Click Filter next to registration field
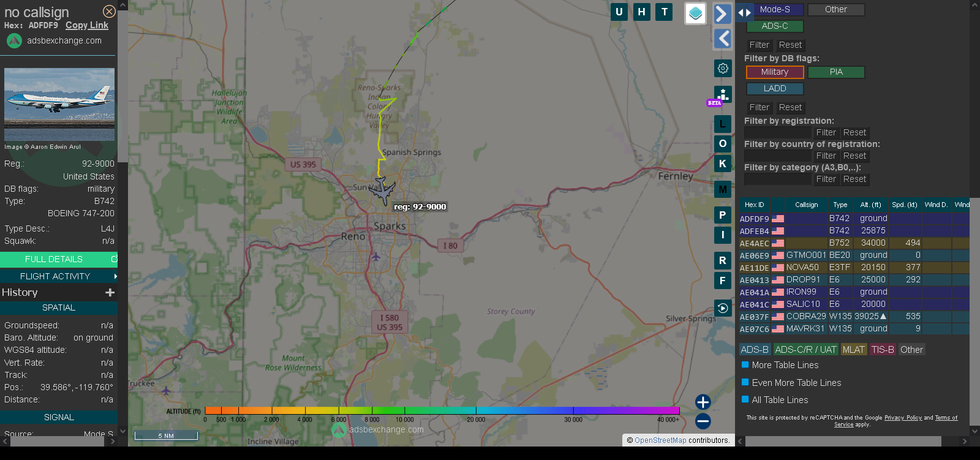 (x=826, y=132)
